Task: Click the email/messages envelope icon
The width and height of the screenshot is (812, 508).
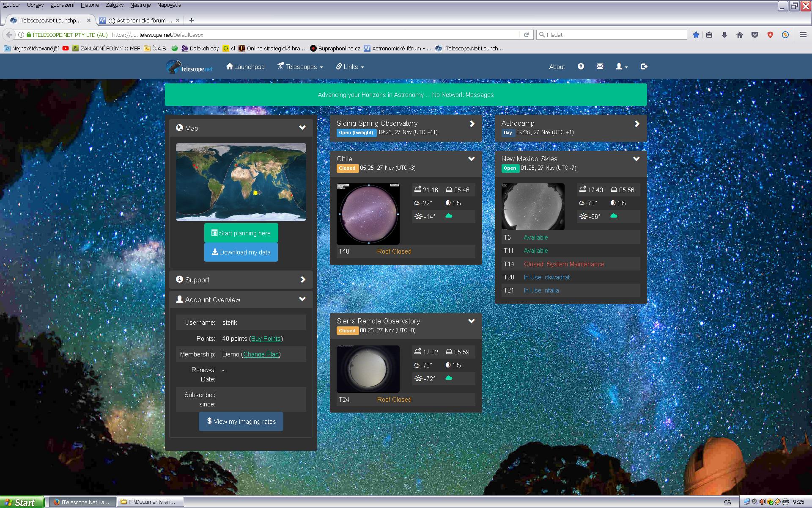Action: coord(599,66)
